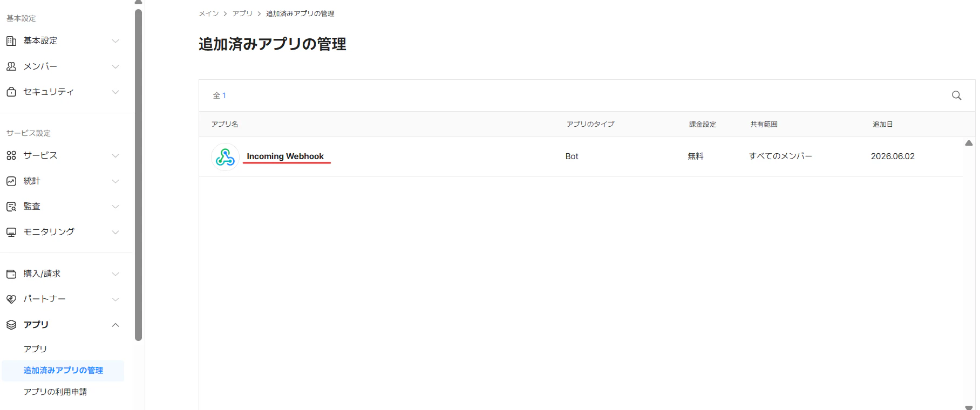Image resolution: width=980 pixels, height=410 pixels.
Task: Click the 購入/請求 wallet icon
Action: [11, 274]
